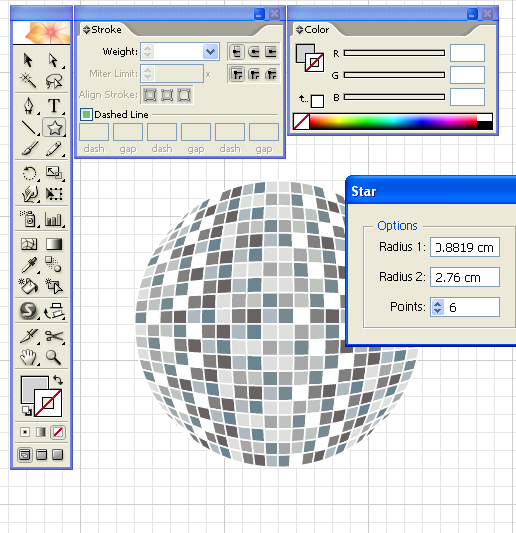This screenshot has width=516, height=533.
Task: Select the Type tool
Action: pos(54,106)
